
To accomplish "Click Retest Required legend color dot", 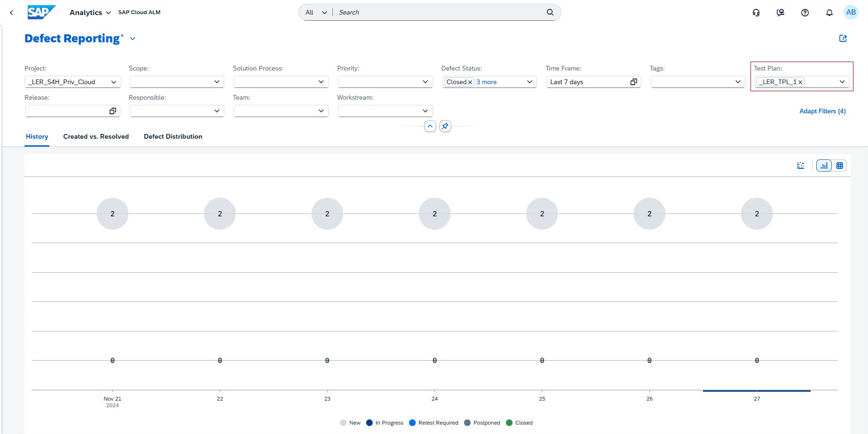I will (x=412, y=423).
